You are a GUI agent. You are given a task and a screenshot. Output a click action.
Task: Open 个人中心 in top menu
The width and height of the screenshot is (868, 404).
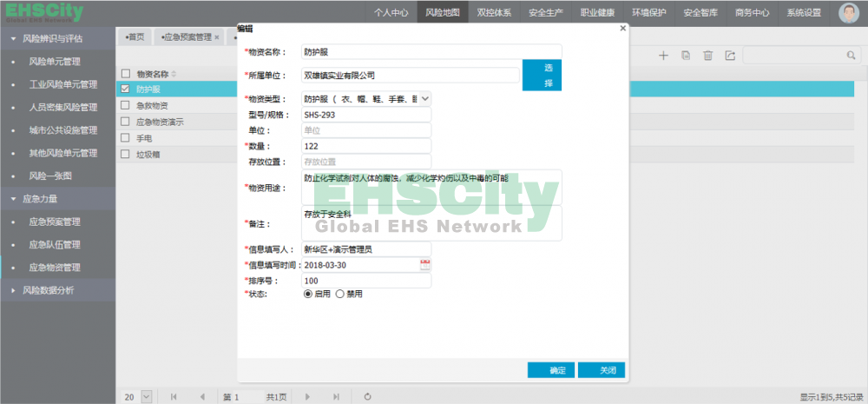tap(391, 13)
